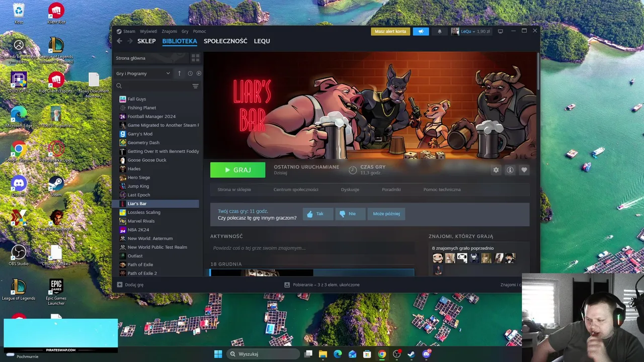Show game info icon for Liar's Bar
This screenshot has height=362, width=644.
(x=510, y=170)
